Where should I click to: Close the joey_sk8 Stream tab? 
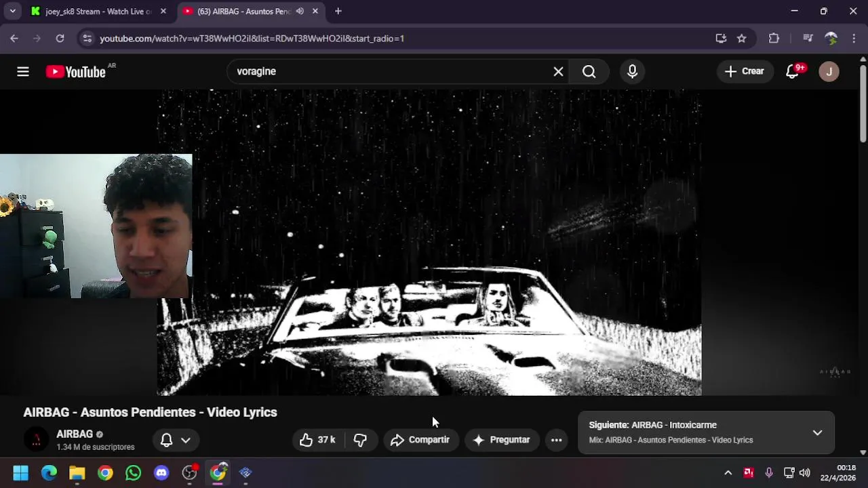(163, 11)
